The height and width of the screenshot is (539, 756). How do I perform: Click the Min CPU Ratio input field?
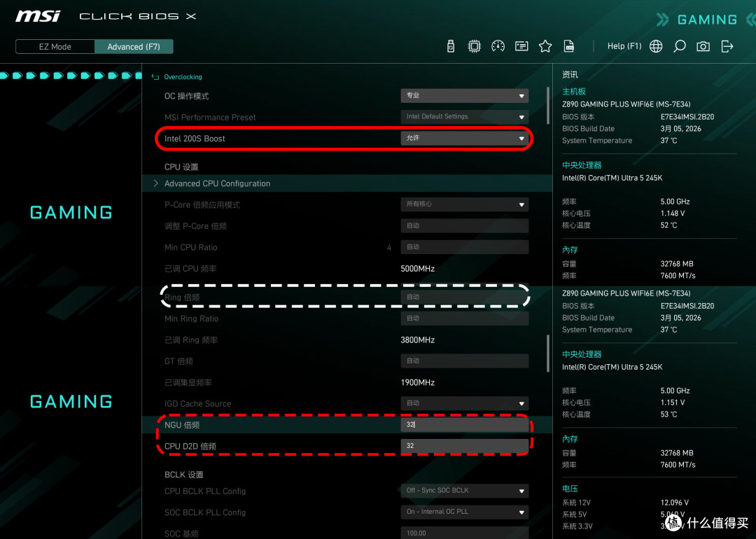pyautogui.click(x=464, y=247)
